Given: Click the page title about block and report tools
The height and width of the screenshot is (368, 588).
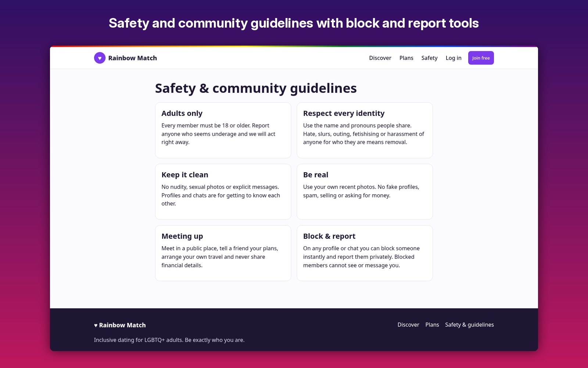Looking at the screenshot, I should tap(294, 23).
